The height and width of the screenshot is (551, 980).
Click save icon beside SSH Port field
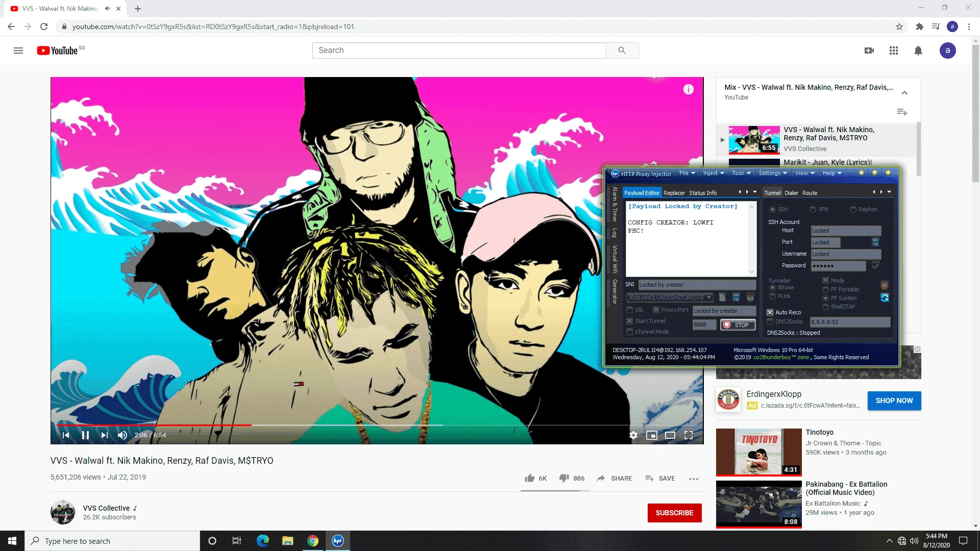pyautogui.click(x=875, y=242)
